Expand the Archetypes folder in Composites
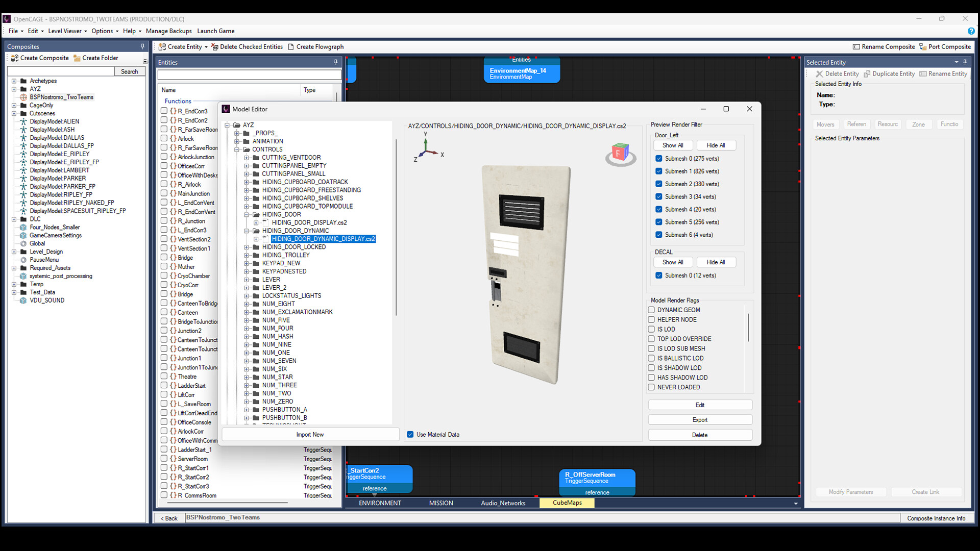The image size is (980, 551). (14, 81)
